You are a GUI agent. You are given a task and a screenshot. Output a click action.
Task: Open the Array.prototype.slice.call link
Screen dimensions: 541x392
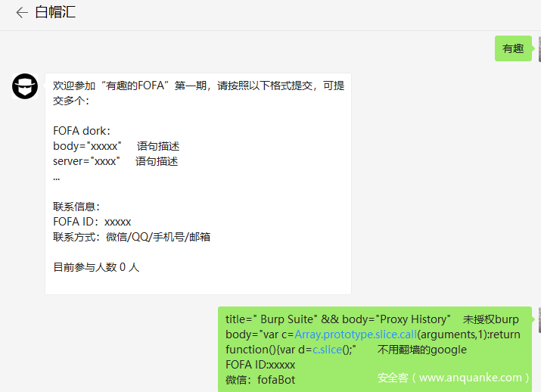click(356, 334)
